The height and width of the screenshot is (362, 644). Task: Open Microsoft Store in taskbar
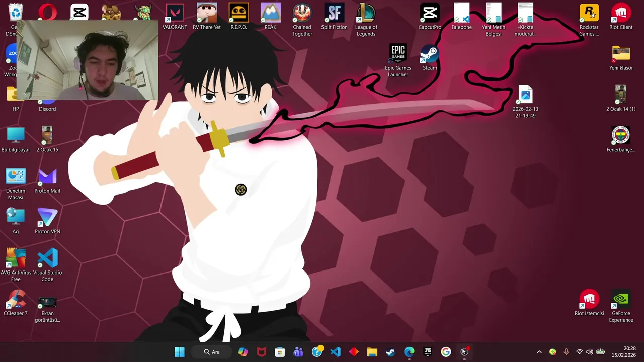pos(280,352)
